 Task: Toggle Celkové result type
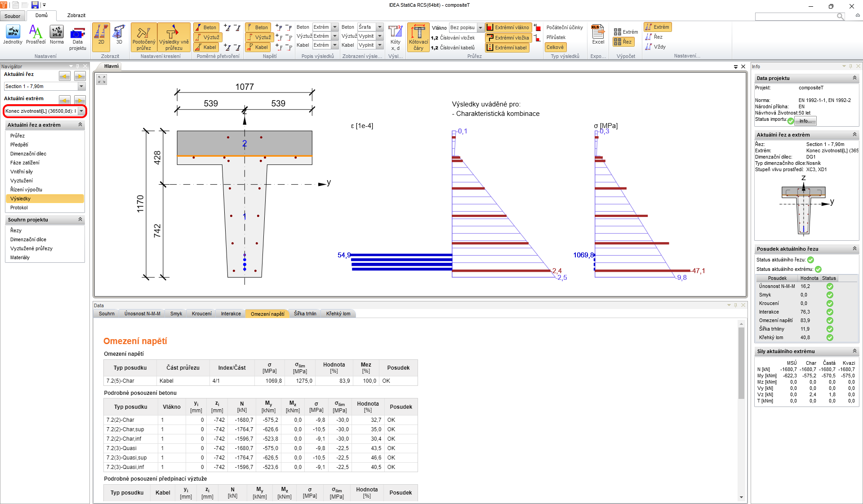[555, 47]
